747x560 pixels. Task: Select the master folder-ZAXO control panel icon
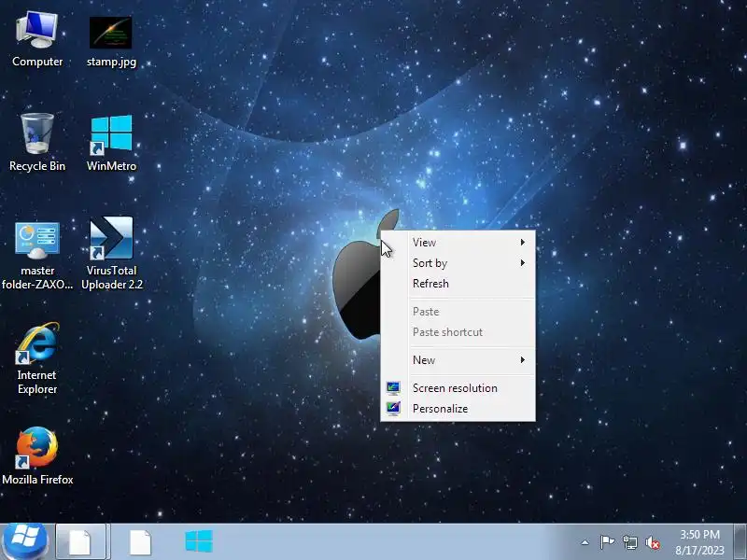pyautogui.click(x=37, y=240)
